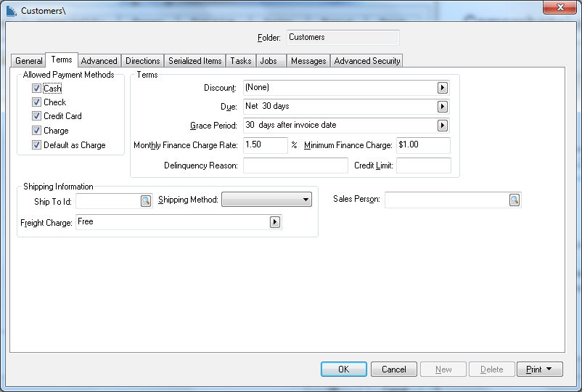Image resolution: width=582 pixels, height=392 pixels.
Task: Uncheck the Credit Card payment checkbox
Action: 36,116
